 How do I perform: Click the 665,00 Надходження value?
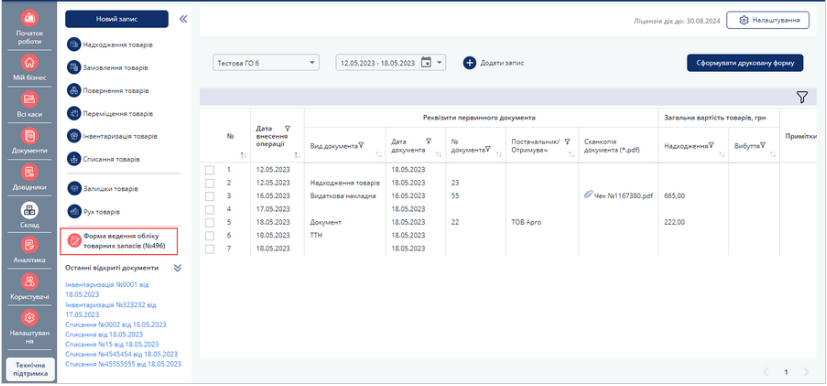[x=675, y=196]
